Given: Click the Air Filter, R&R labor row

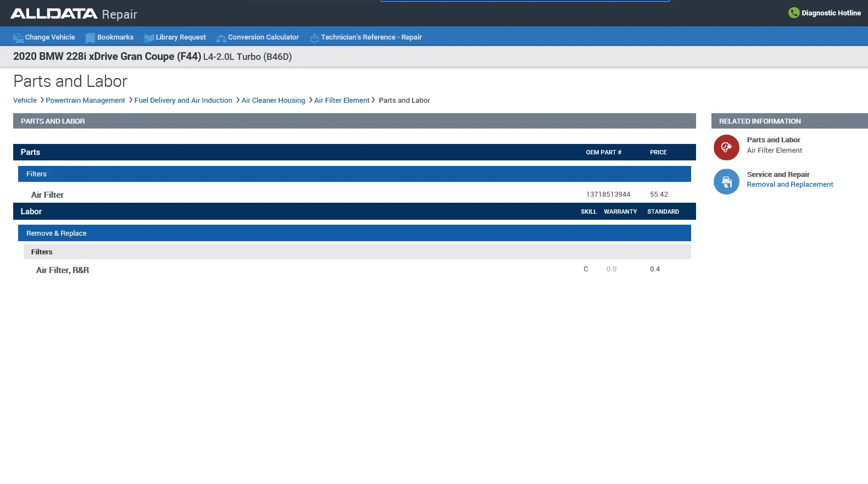Looking at the screenshot, I should pos(357,270).
